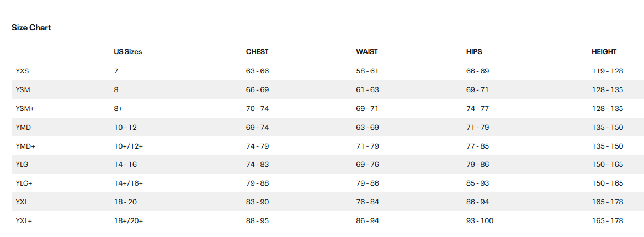Click the Size Chart heading
Viewport: 644px width, 237px height.
(x=31, y=28)
